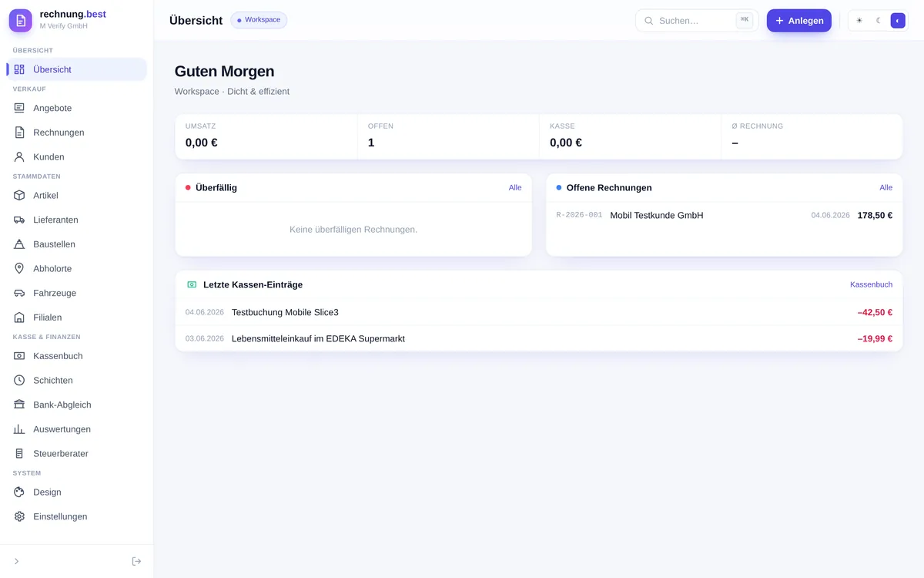Click the –42,50 € amount
This screenshot has width=924, height=578.
(x=875, y=312)
